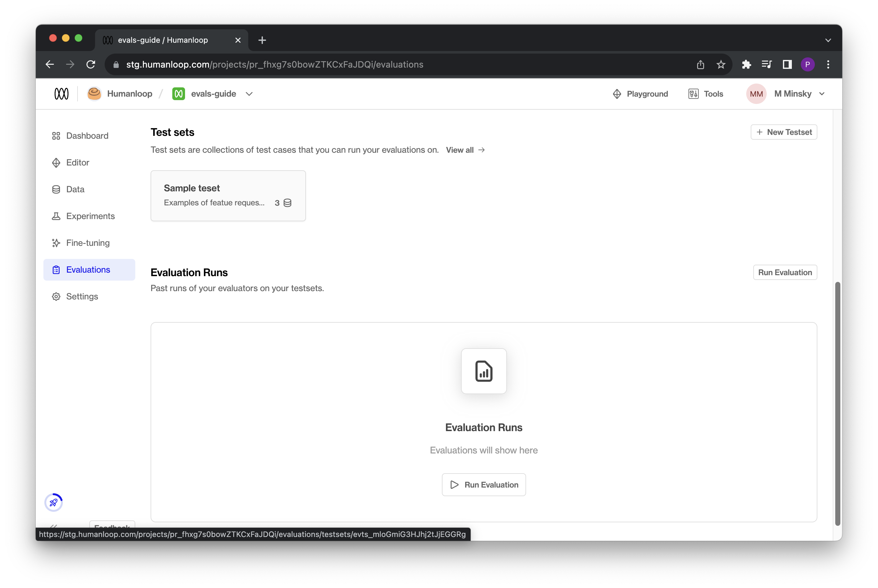Expand the tab search chevron
878x588 pixels.
(828, 40)
